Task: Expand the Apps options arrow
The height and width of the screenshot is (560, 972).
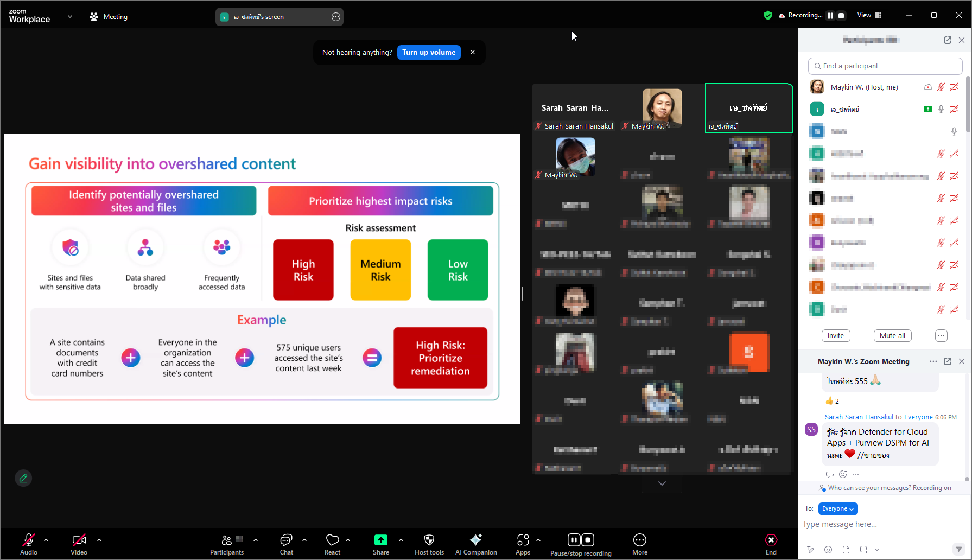Action: pos(538,540)
